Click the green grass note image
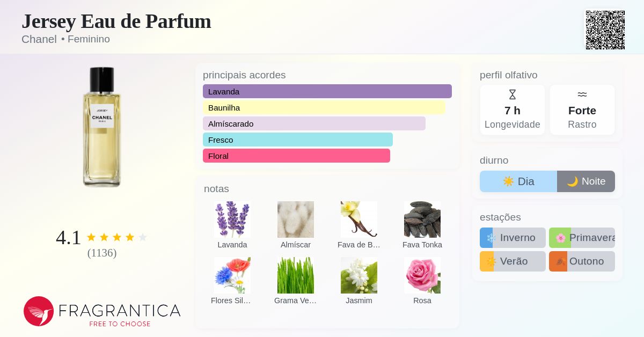644x337 pixels. tap(296, 275)
